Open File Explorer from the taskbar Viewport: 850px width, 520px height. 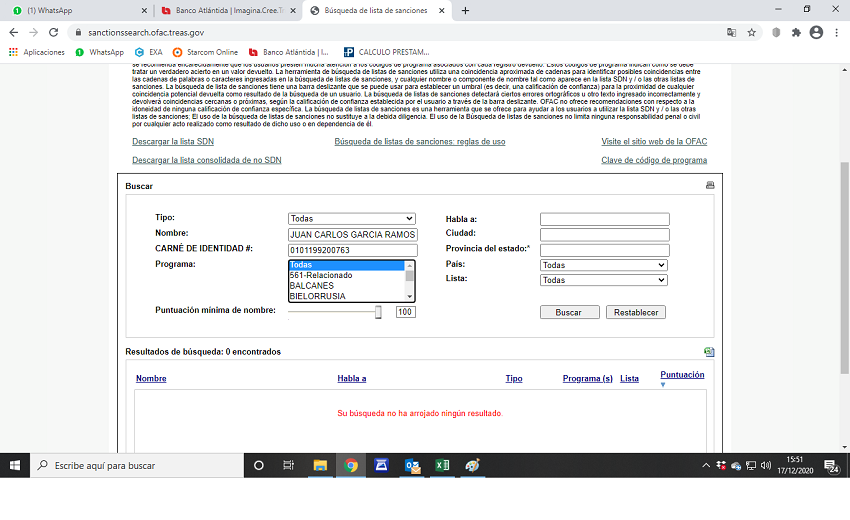(x=320, y=465)
